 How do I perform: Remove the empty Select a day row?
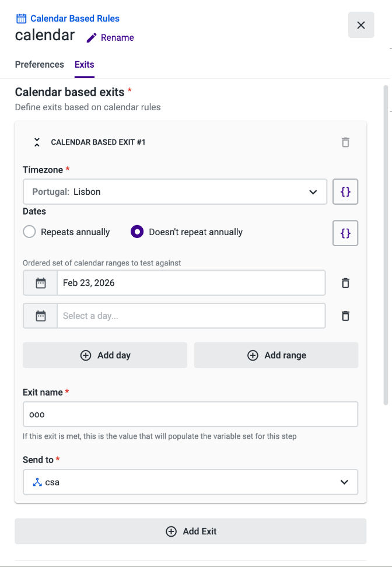(345, 316)
